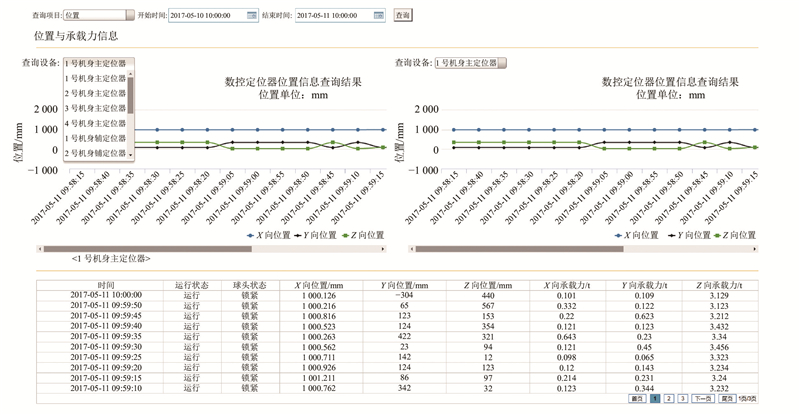Click the left chart title 数控定位器位置信息查询结果

coord(293,82)
